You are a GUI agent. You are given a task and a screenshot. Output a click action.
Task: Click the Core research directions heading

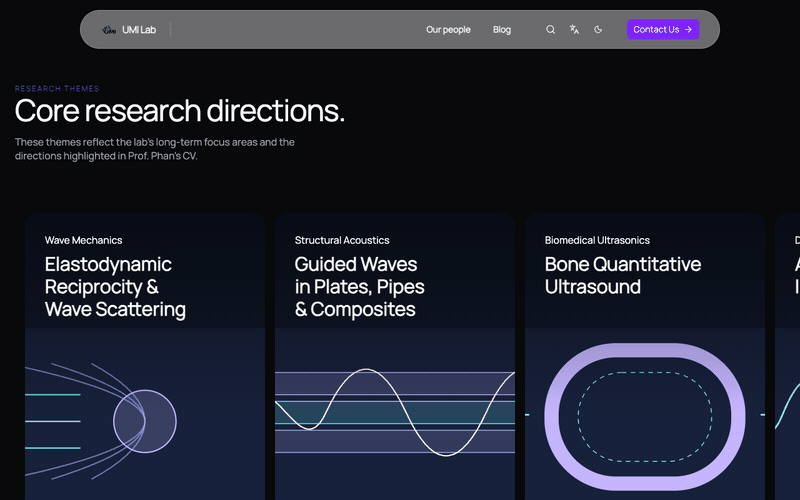point(180,110)
